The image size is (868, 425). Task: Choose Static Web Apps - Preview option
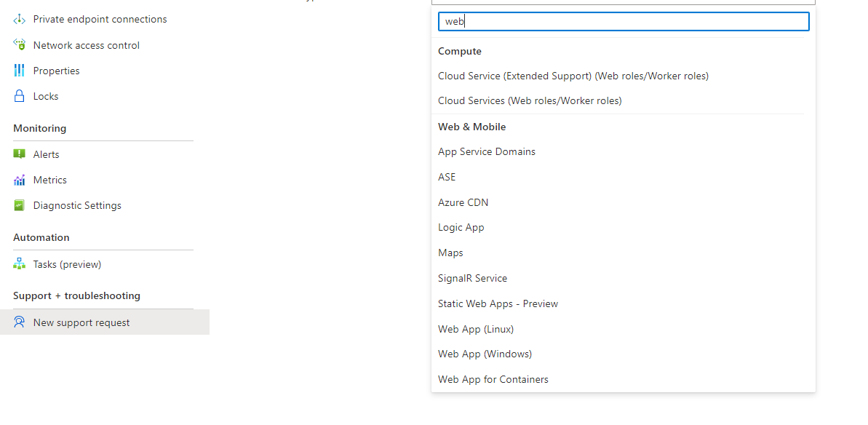point(498,303)
